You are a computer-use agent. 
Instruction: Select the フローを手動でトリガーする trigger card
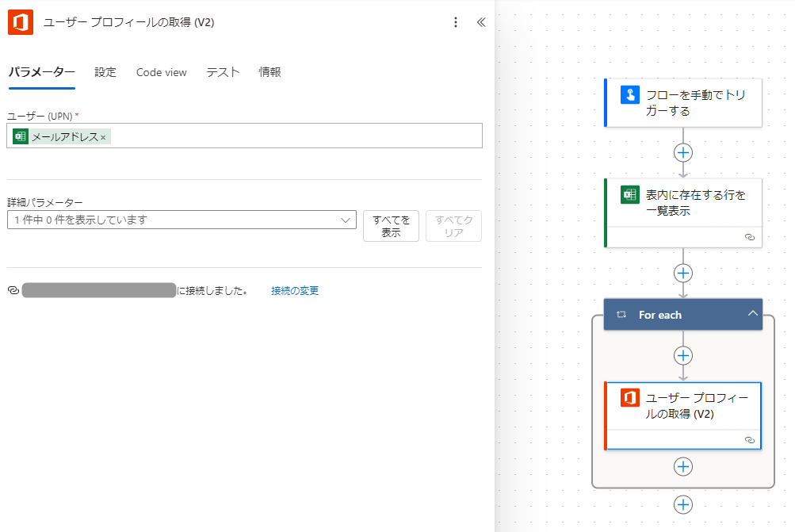coord(683,103)
